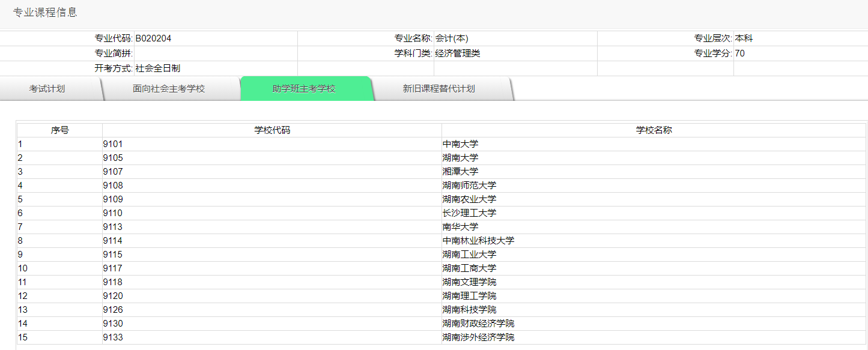Click the 学校名称 column header
The width and height of the screenshot is (868, 350).
click(652, 129)
